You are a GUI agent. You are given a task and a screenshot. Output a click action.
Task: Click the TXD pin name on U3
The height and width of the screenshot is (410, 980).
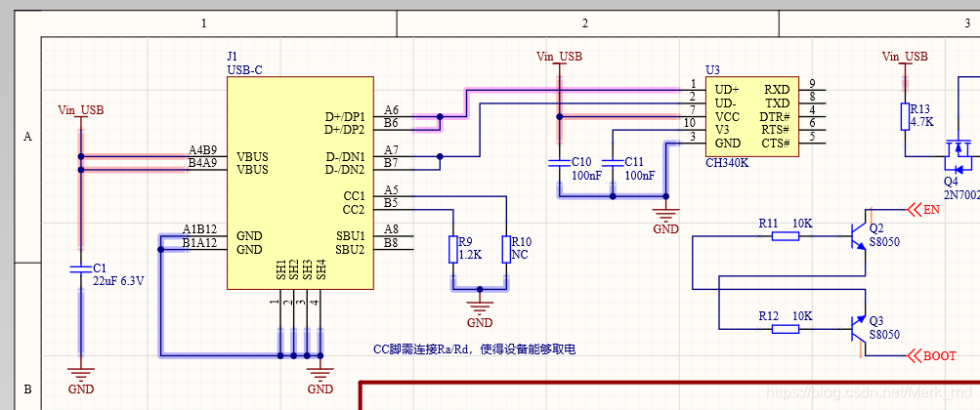pos(777,102)
